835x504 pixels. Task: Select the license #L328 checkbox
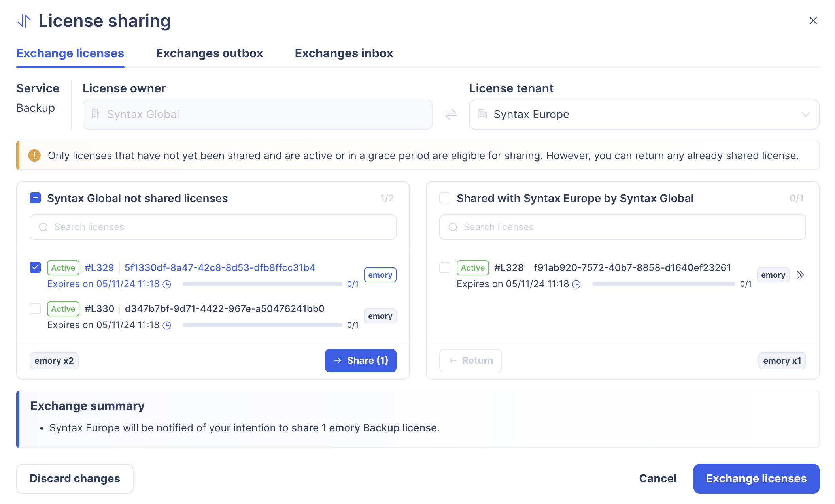[x=445, y=268]
